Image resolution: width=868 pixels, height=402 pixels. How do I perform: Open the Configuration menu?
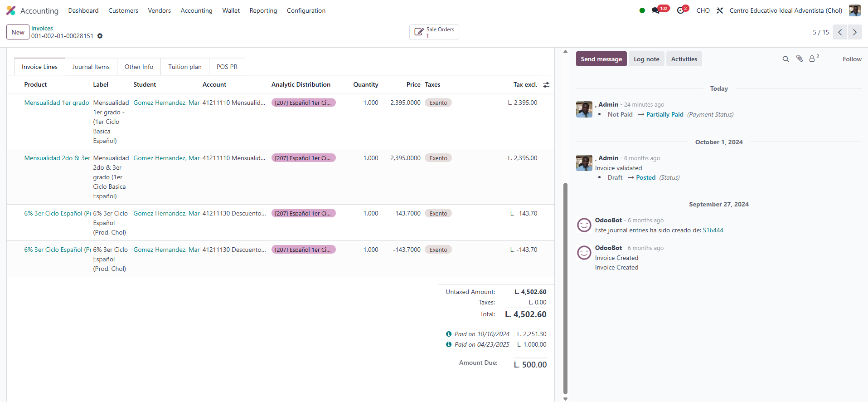(x=306, y=10)
